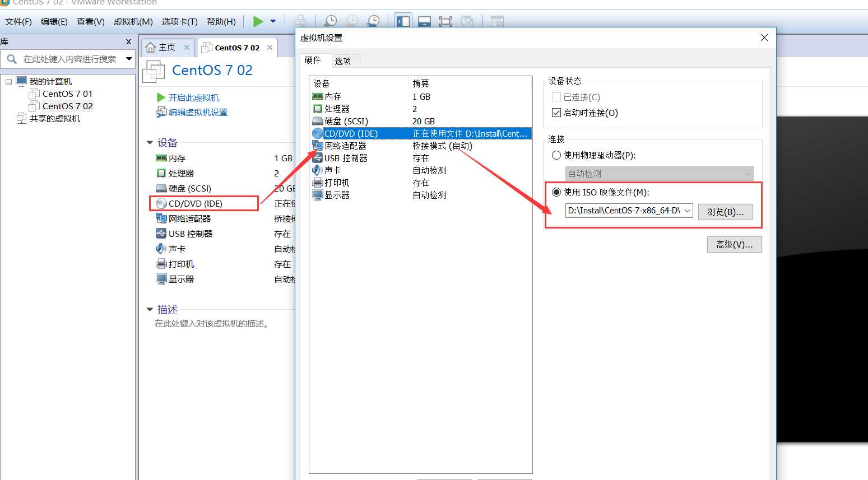Open the 虚拟机(M) menu
The height and width of the screenshot is (480, 868).
coord(133,22)
